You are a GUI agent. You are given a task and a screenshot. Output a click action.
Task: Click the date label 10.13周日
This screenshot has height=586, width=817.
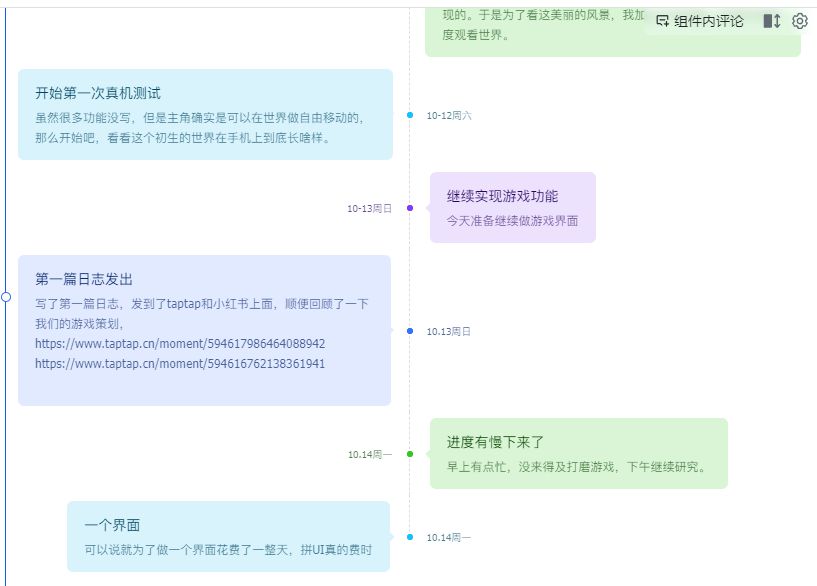[x=449, y=331]
